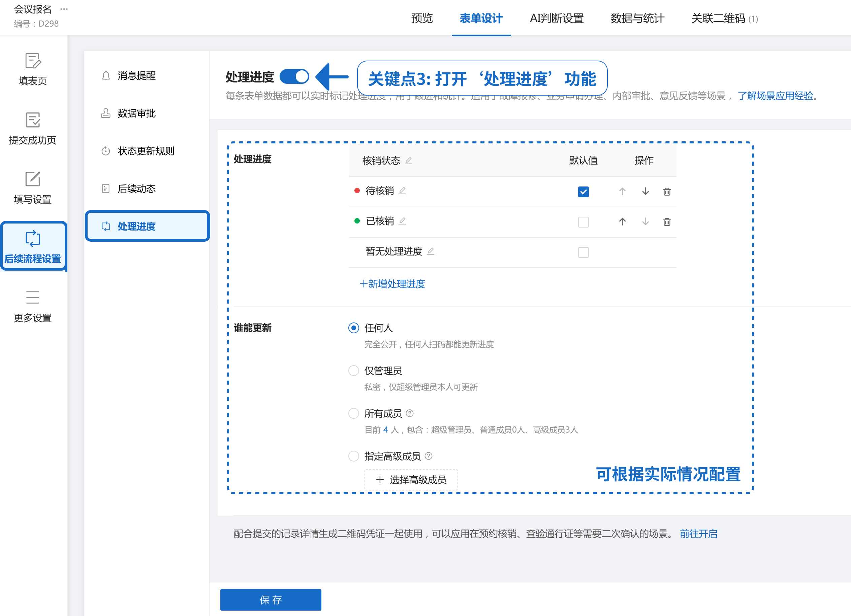
Task: Choose the 所有成员 radio option
Action: 353,413
